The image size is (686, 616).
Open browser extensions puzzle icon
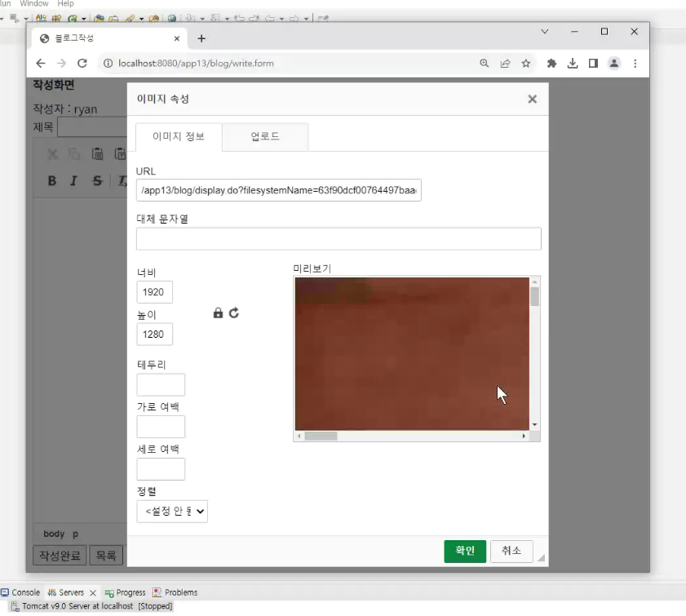coord(551,64)
